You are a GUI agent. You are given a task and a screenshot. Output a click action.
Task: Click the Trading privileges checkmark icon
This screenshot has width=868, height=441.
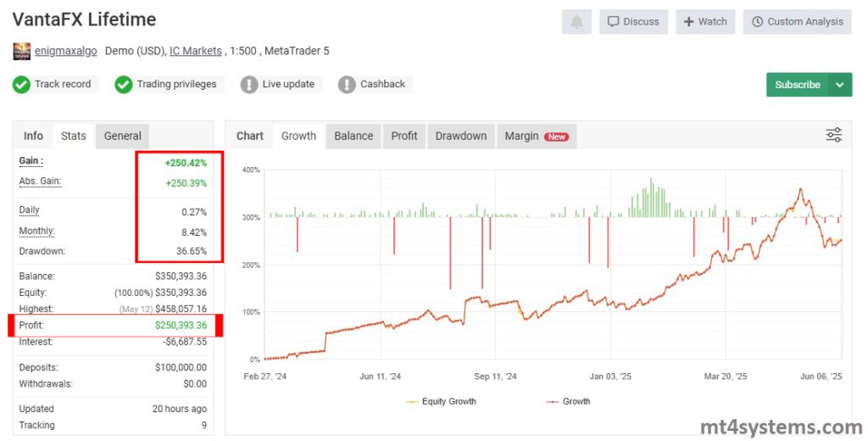(124, 85)
